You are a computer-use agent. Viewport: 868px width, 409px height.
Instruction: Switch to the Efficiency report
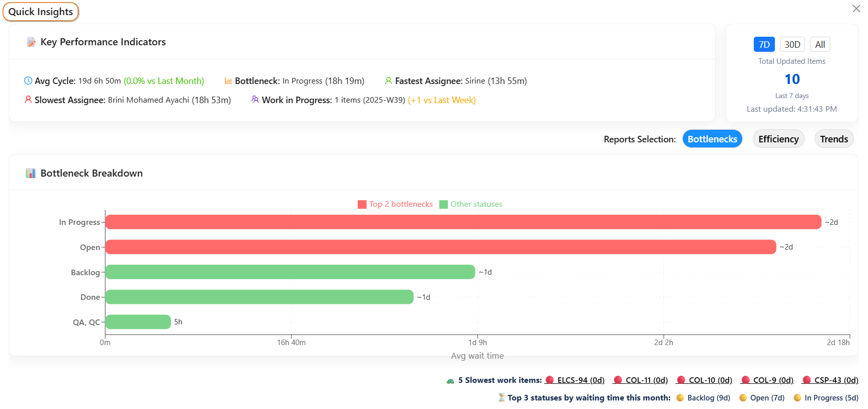pos(778,139)
